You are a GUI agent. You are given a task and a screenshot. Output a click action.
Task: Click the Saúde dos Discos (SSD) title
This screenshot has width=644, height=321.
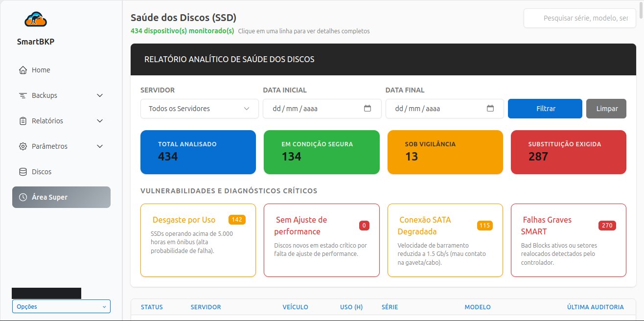184,18
